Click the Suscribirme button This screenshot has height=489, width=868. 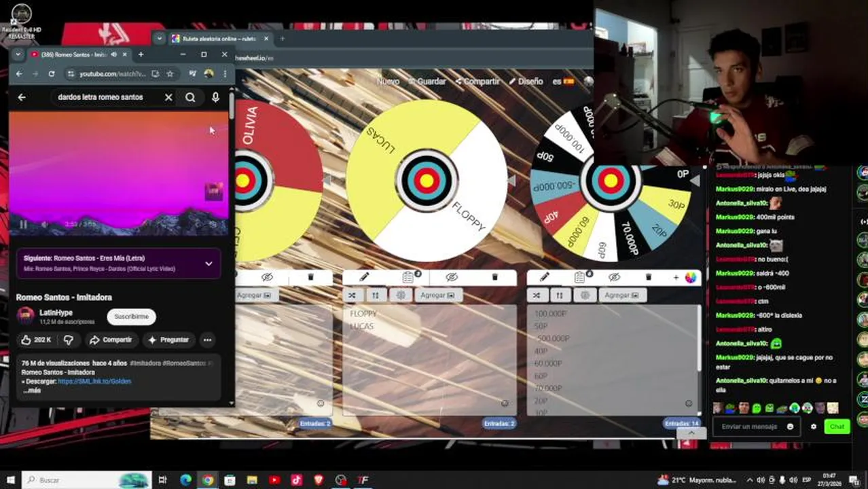131,316
